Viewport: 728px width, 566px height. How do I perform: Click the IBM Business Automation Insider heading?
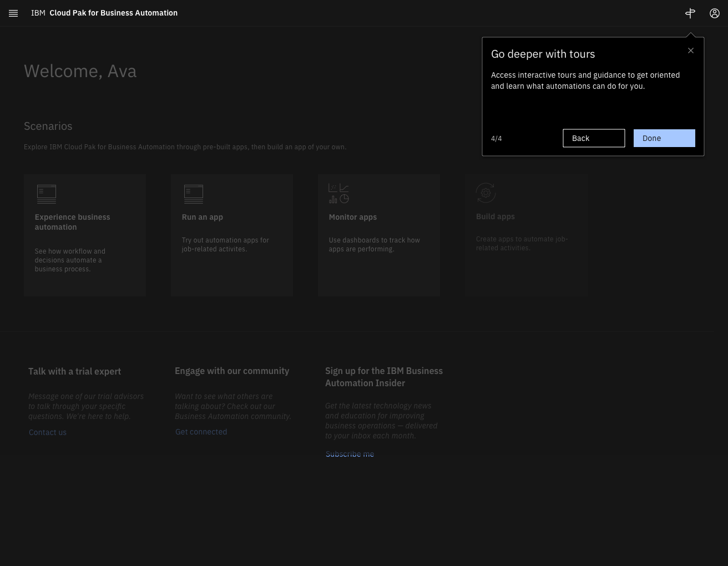pos(384,377)
